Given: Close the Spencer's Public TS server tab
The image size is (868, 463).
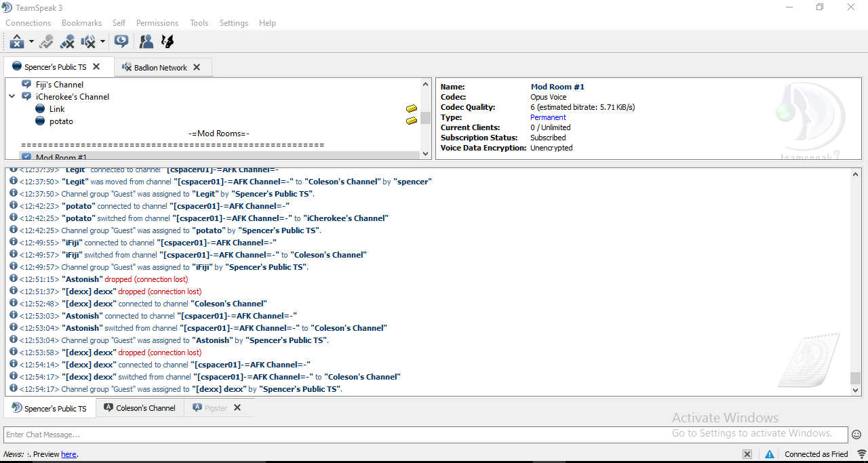Looking at the screenshot, I should 96,67.
